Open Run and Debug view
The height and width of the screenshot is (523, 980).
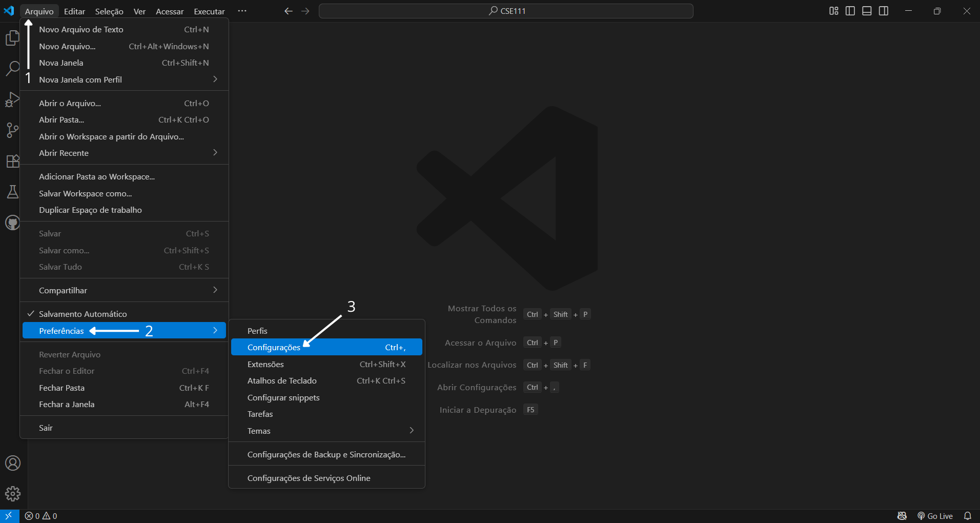[12, 99]
